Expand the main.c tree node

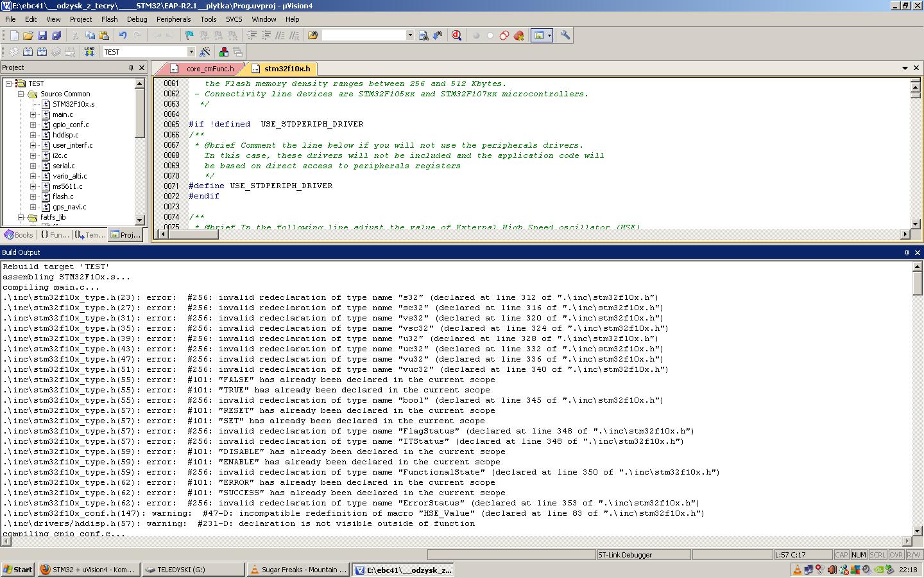[x=33, y=114]
